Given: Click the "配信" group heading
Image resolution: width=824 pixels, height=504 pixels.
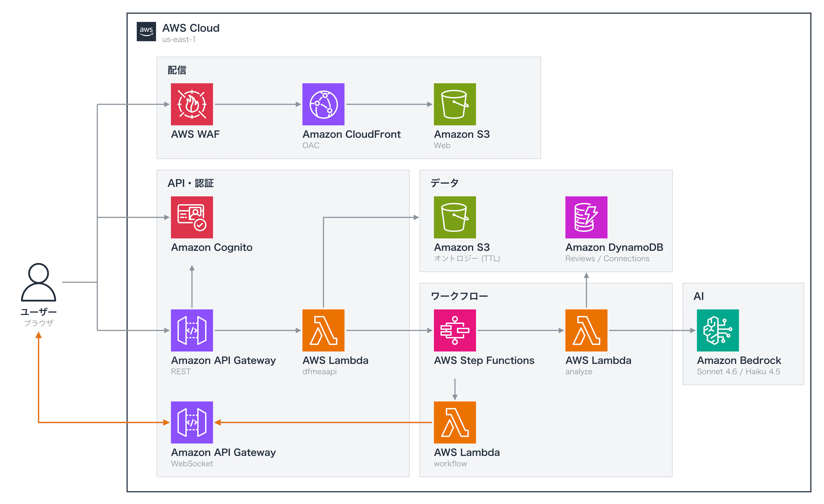Looking at the screenshot, I should [x=177, y=70].
